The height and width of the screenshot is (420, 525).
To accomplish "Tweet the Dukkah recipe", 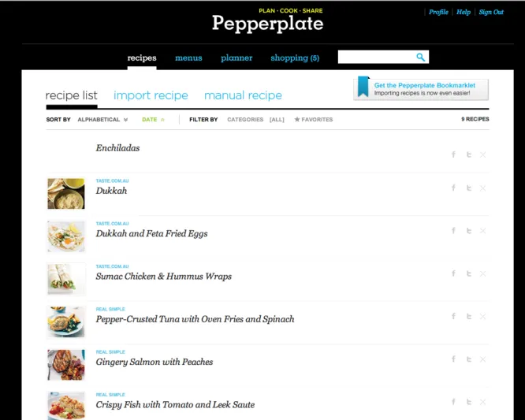I will pos(468,188).
